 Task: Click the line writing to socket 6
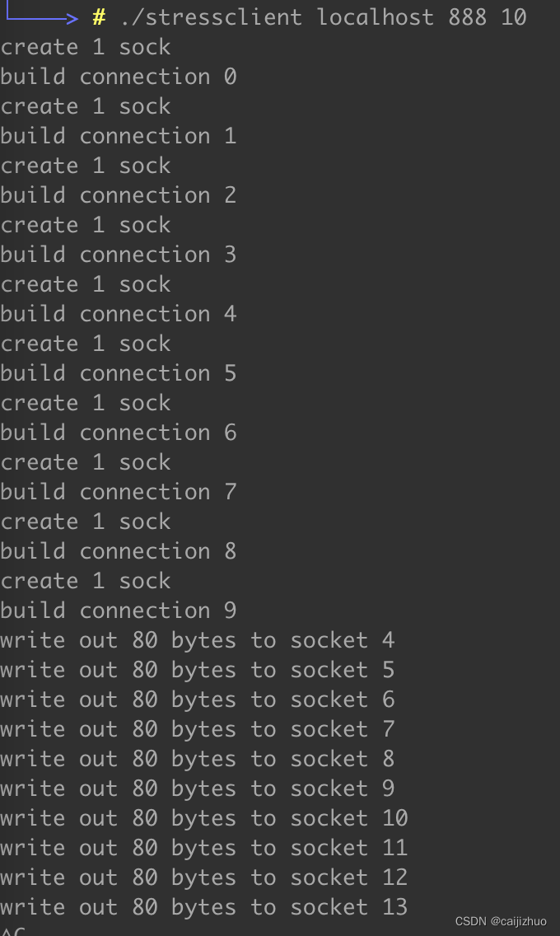pyautogui.click(x=197, y=700)
